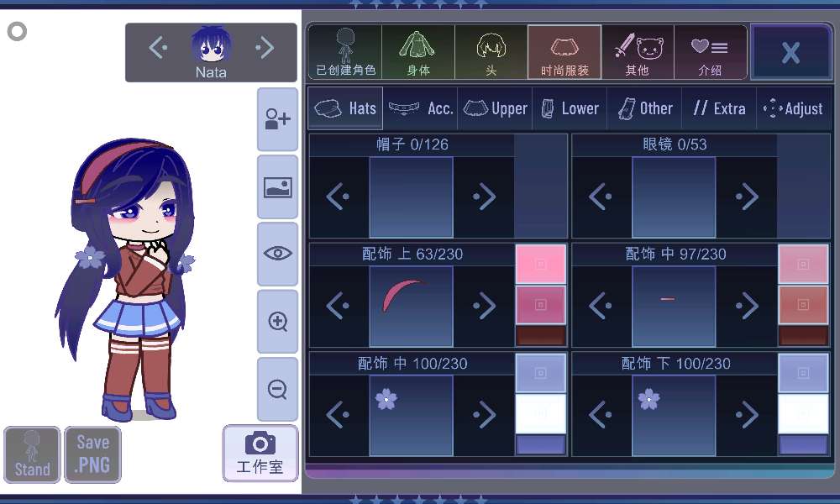Open the 头 head category tab

pos(491,52)
